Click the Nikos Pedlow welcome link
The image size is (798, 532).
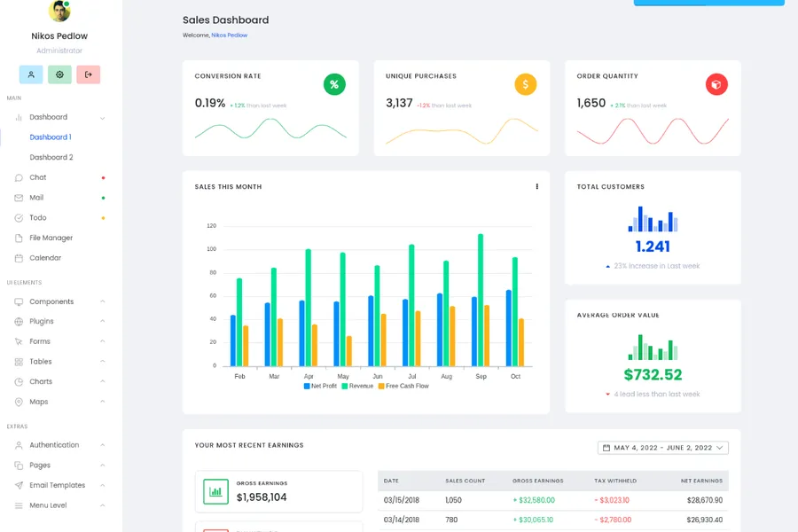pyautogui.click(x=229, y=35)
